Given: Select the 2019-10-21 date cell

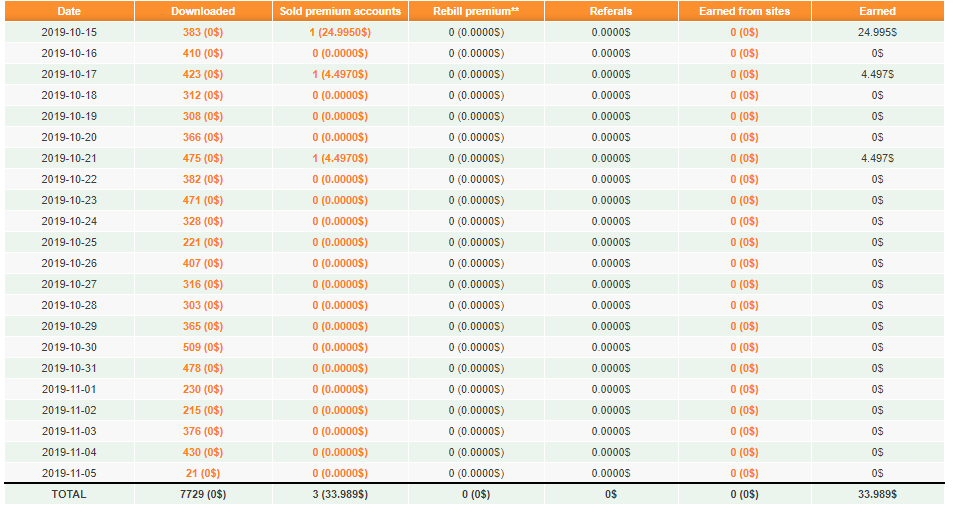Looking at the screenshot, I should tap(69, 158).
